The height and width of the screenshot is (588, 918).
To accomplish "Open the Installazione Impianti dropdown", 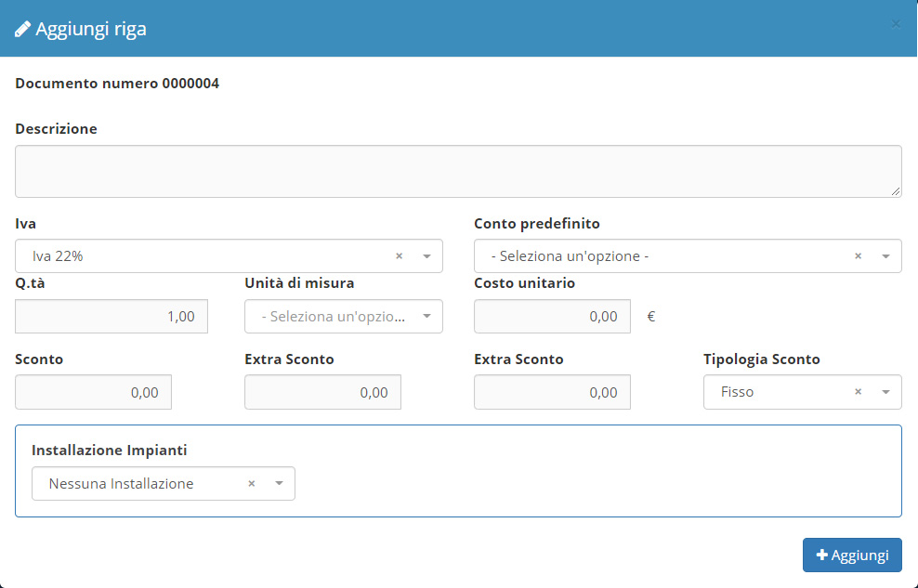I will [163, 484].
